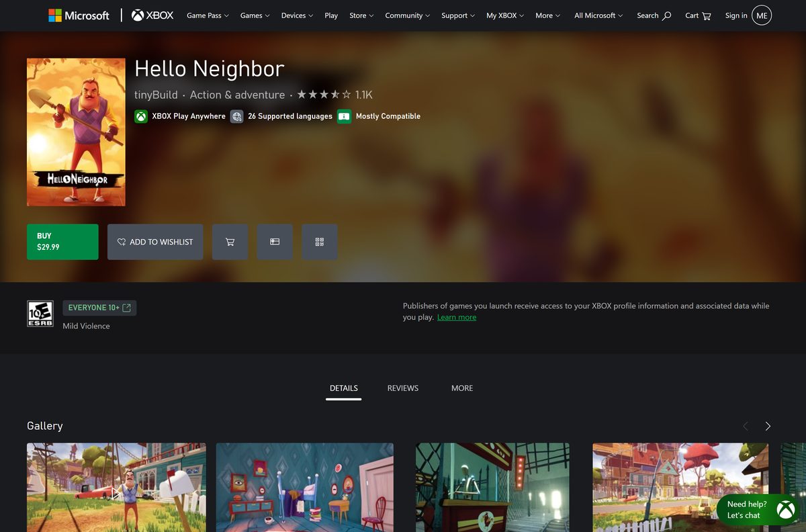Screen dimensions: 806x532
Task: Click the ESRB 10+ rating badge
Action: tap(40, 314)
